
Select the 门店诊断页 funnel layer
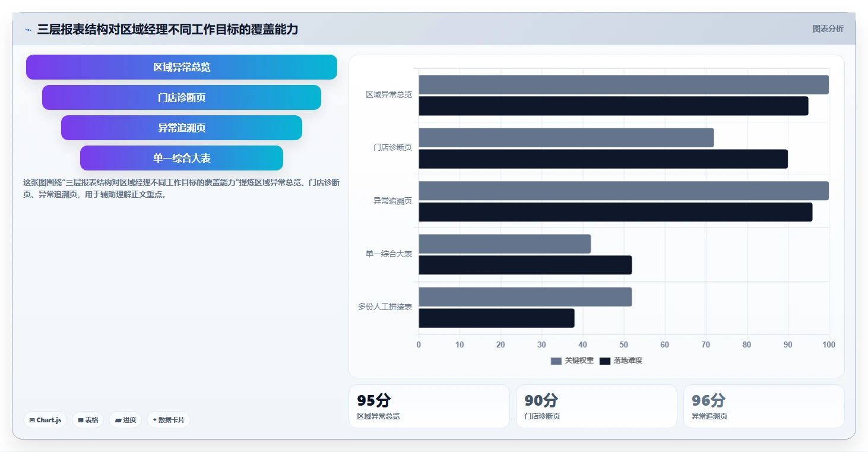coord(182,97)
